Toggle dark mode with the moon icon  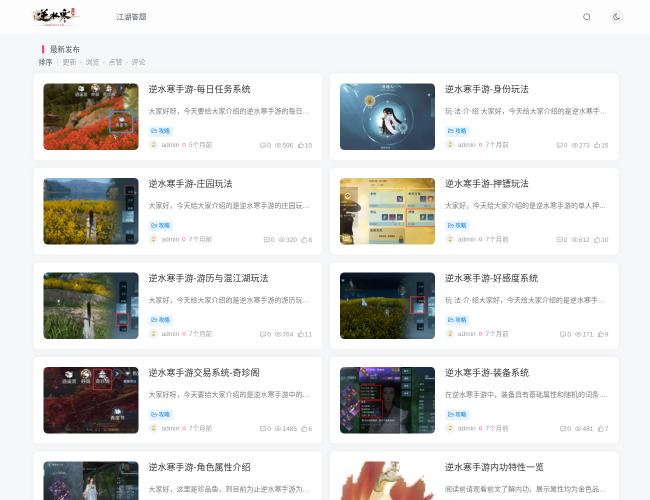coord(616,17)
